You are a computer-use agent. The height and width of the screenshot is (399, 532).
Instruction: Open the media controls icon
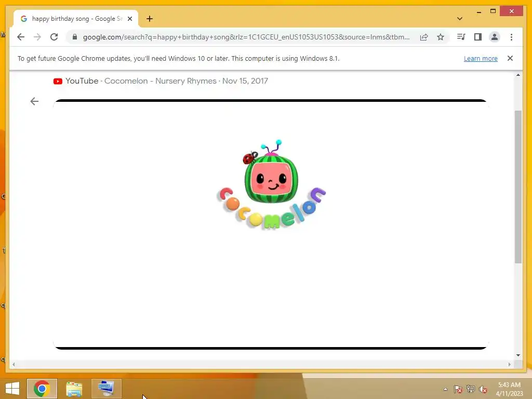[461, 37]
